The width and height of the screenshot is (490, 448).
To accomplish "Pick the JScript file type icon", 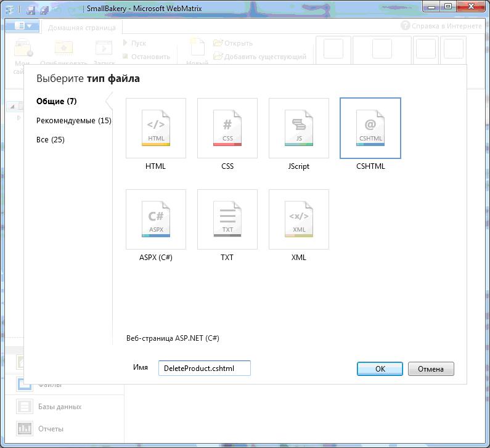I will coord(299,128).
